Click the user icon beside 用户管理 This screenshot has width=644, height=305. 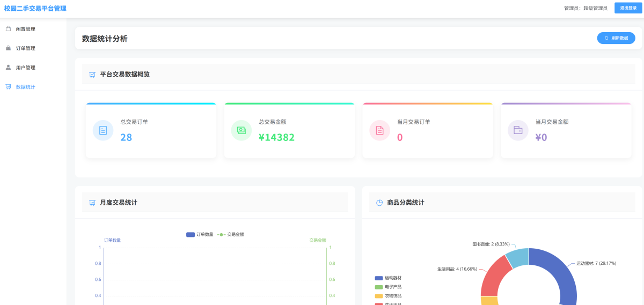pos(8,68)
